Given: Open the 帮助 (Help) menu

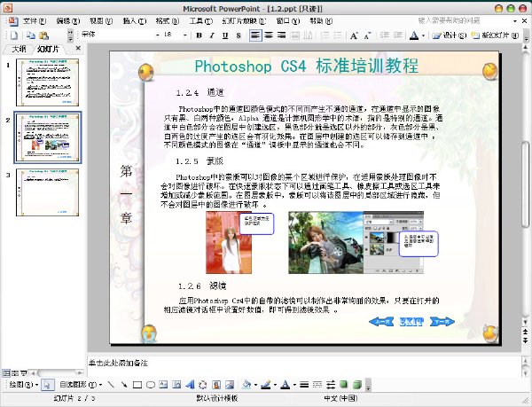Looking at the screenshot, I should [321, 21].
